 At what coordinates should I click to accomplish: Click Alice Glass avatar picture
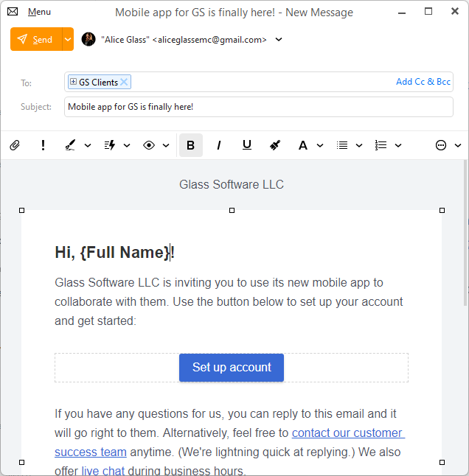pos(88,39)
